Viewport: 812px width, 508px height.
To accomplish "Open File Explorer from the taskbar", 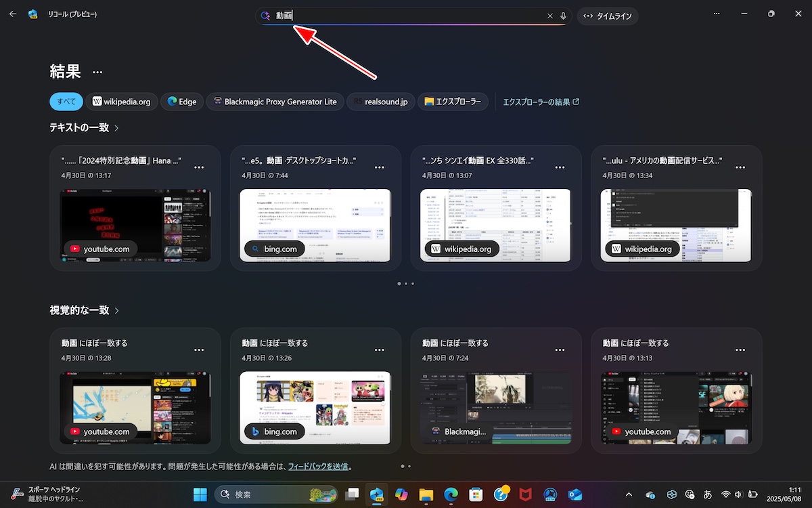I will pos(426,494).
